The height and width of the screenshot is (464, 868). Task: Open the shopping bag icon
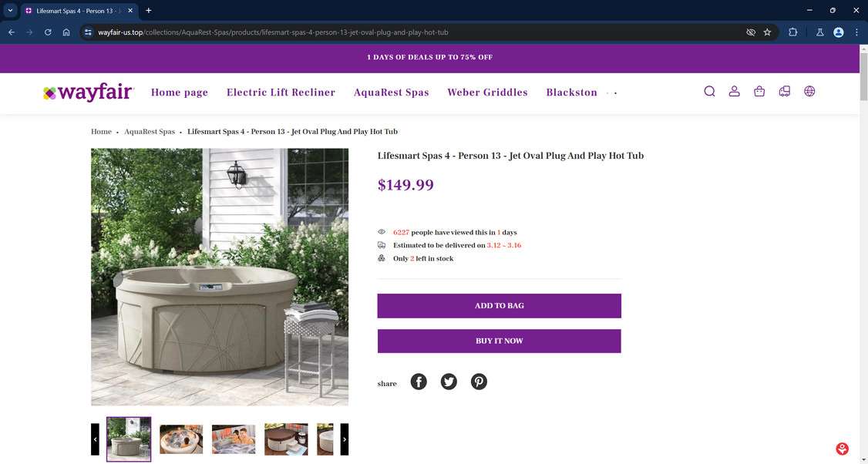(759, 92)
